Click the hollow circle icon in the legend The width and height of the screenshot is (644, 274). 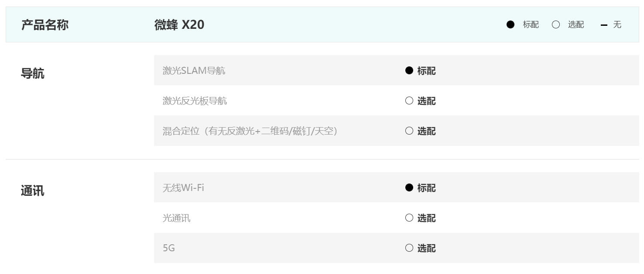click(x=556, y=25)
